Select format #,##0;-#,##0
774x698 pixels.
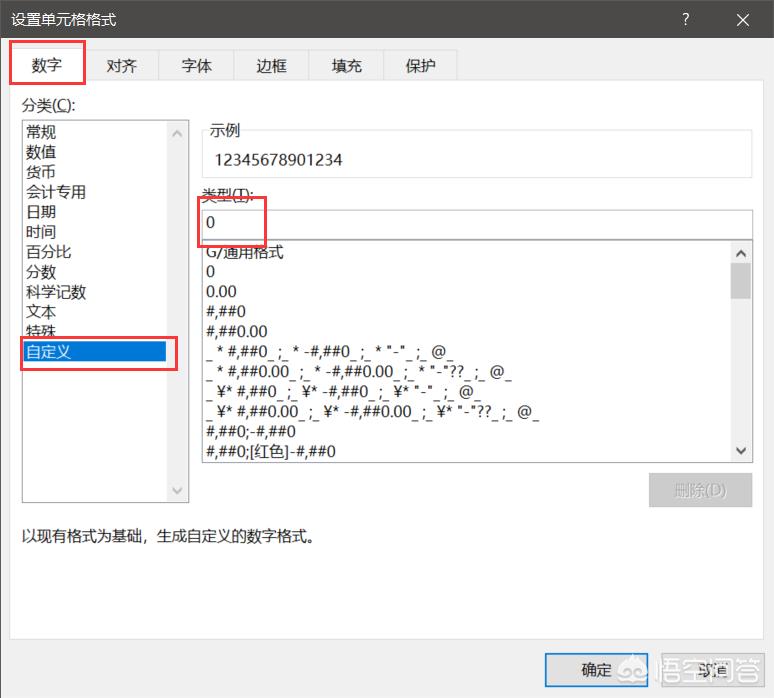click(251, 431)
